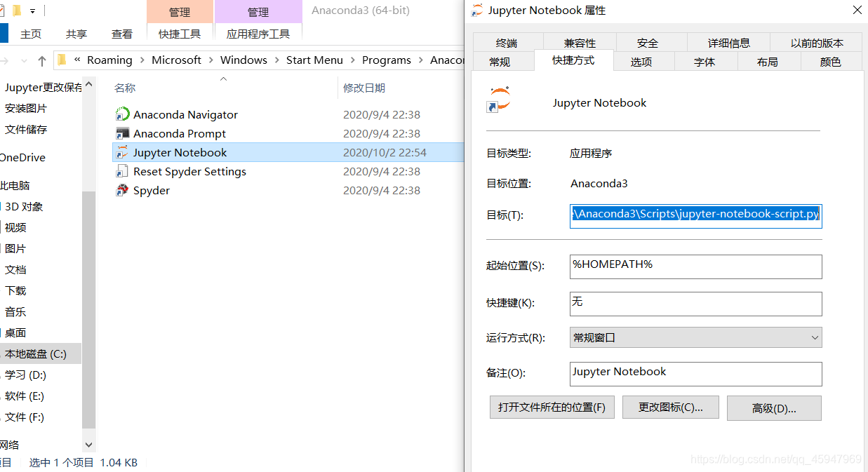Screen dimensions: 868x472
Task: Select 音乐 in navigation pane
Action: pos(15,311)
